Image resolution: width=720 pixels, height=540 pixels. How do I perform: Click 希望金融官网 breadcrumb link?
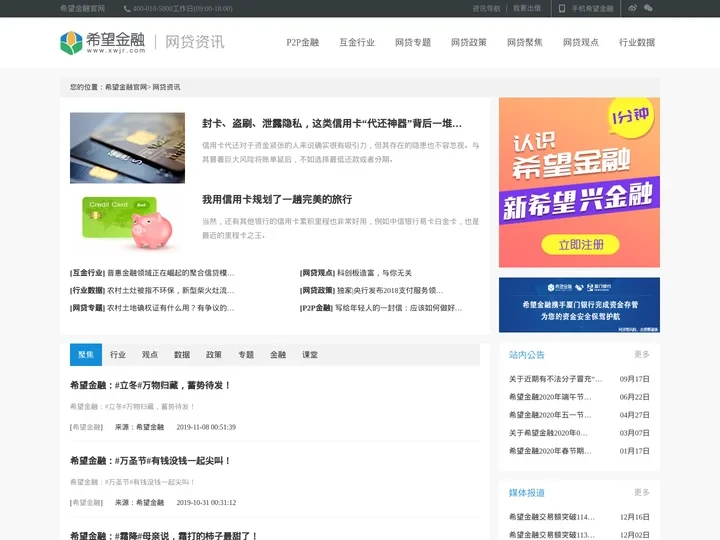tap(126, 87)
